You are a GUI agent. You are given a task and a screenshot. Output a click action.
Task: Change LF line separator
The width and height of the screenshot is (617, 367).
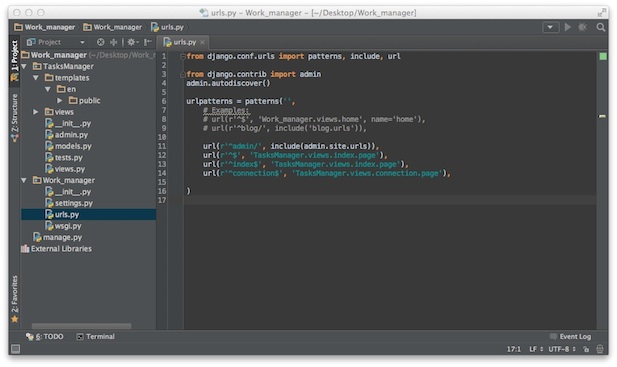click(536, 349)
